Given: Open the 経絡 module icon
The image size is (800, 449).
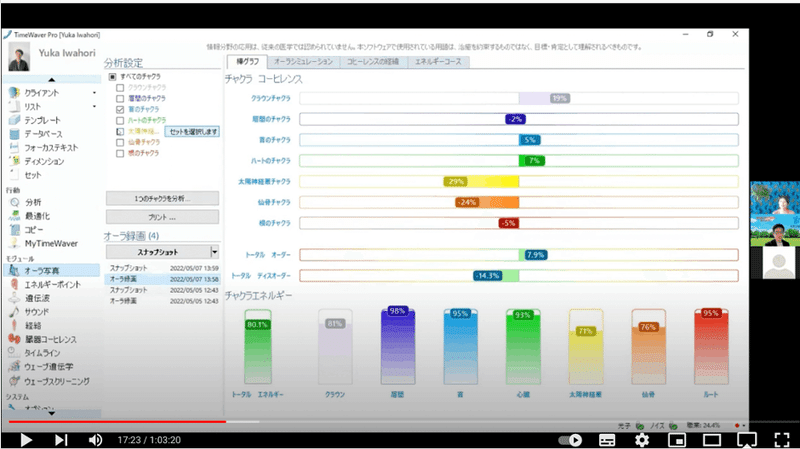Looking at the screenshot, I should tap(14, 326).
